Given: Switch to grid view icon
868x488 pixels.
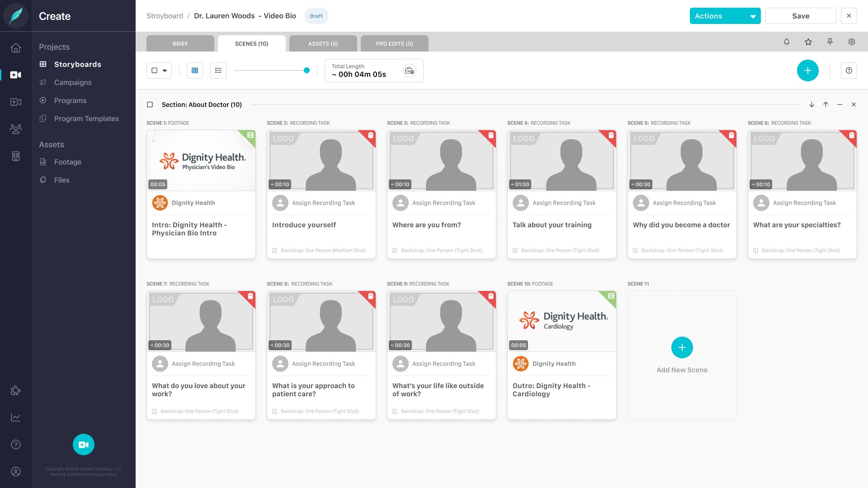Looking at the screenshot, I should coord(195,70).
